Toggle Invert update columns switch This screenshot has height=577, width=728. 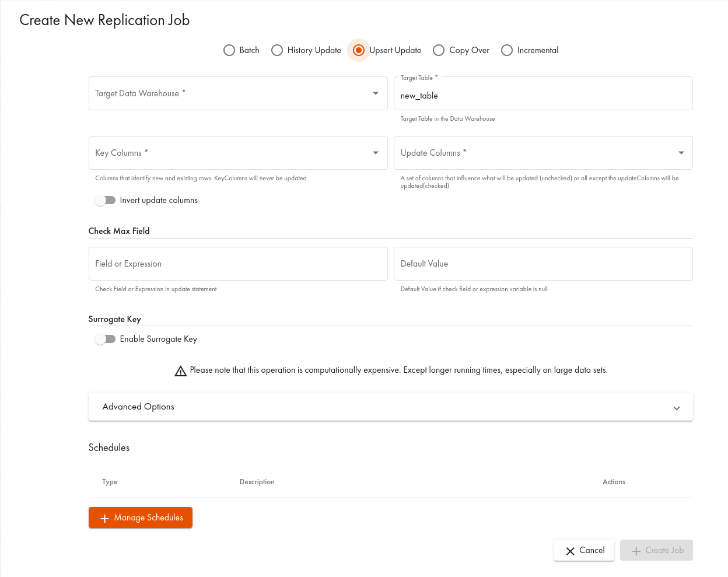(x=105, y=200)
